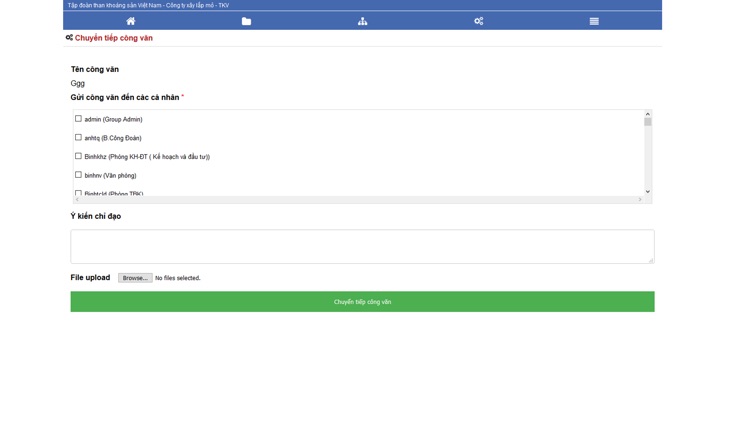Click the No files selected text
This screenshot has height=422, width=750.
pos(178,278)
